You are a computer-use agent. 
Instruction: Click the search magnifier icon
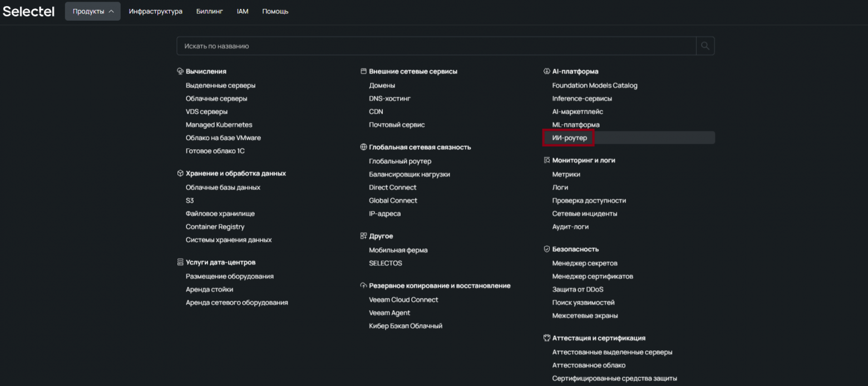coord(705,46)
